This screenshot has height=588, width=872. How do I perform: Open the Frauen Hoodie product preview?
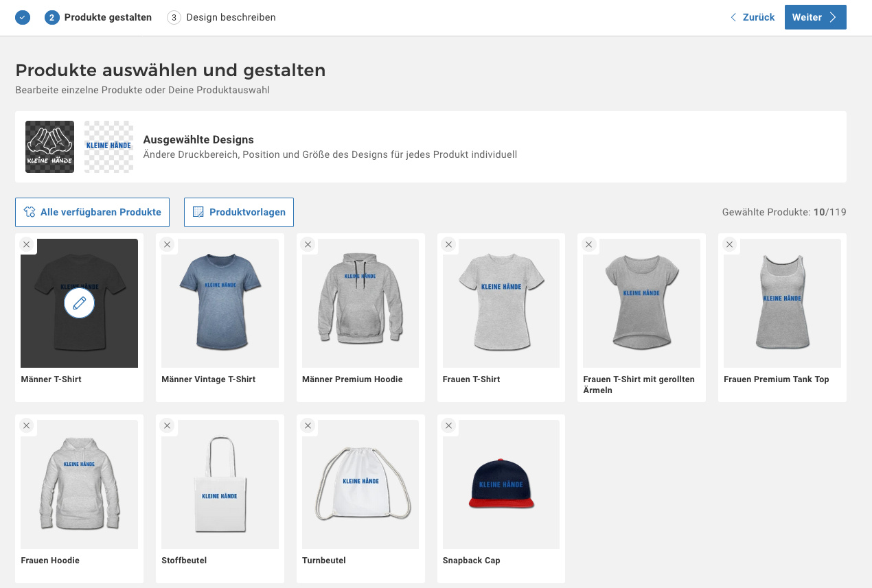point(79,484)
